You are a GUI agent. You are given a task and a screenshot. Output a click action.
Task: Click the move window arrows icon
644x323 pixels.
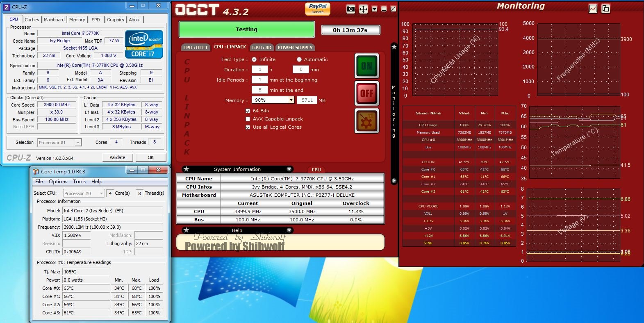pyautogui.click(x=363, y=9)
